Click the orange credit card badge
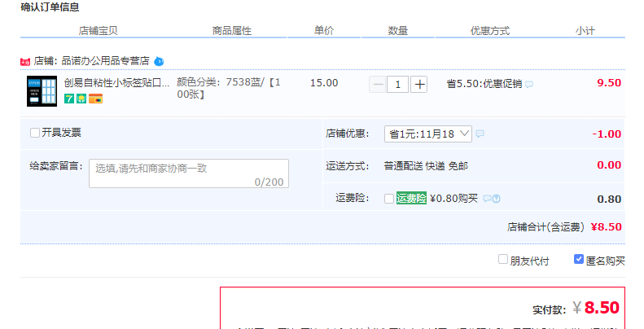Screen dimensions: 644x329 [x=96, y=99]
